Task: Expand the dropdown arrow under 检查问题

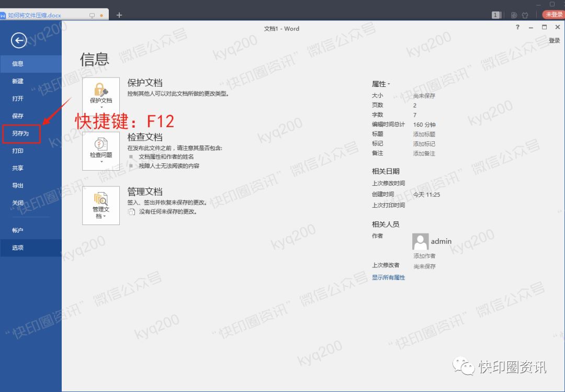Action: 101,161
